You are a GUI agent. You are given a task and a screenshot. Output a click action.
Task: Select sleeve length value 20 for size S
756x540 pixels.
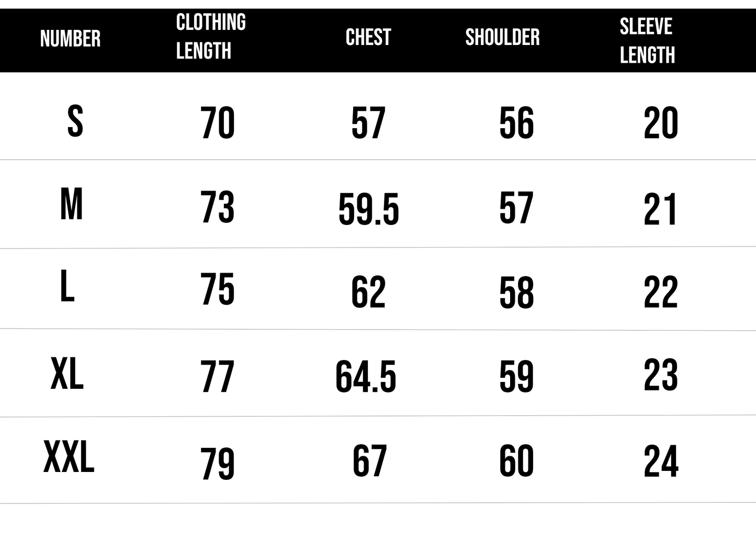point(661,123)
